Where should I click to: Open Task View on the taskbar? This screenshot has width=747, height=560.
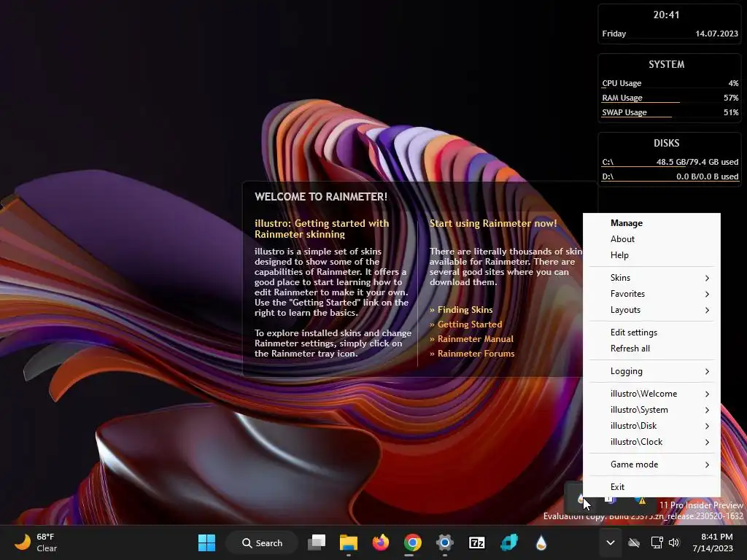[317, 542]
